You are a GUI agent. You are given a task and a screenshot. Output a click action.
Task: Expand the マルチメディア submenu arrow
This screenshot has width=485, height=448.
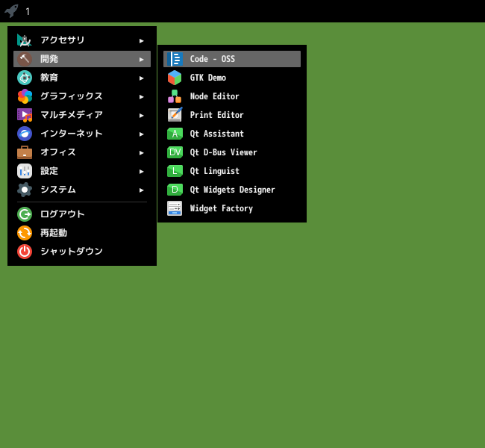[x=142, y=115]
